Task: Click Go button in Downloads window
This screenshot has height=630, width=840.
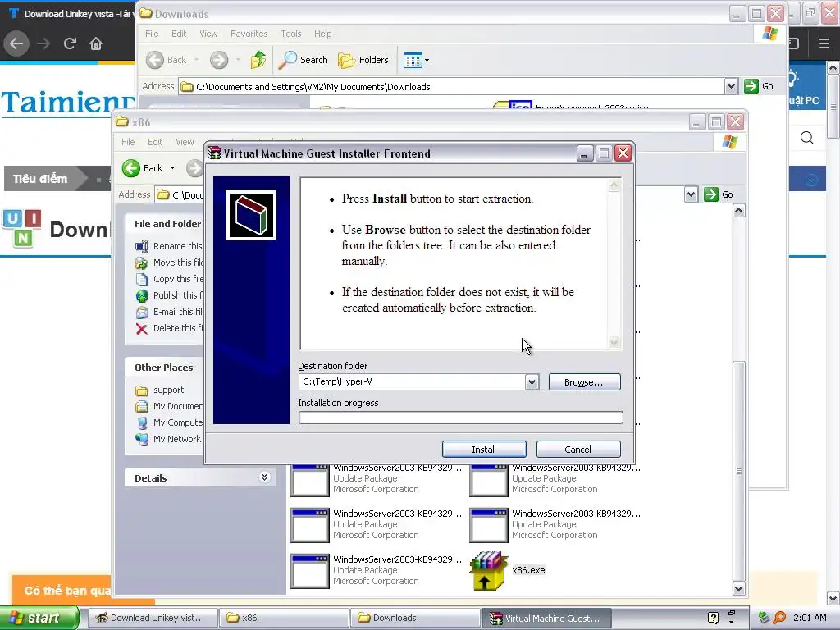Action: pos(759,86)
